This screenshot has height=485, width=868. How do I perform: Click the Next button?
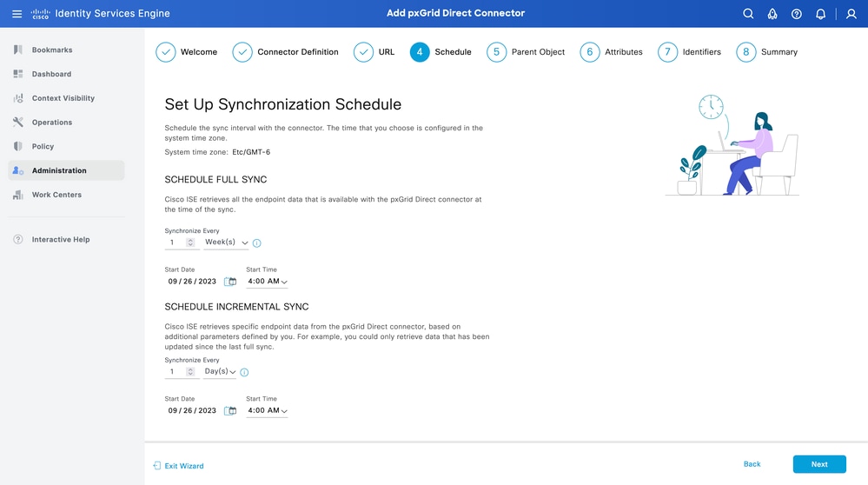(x=819, y=464)
